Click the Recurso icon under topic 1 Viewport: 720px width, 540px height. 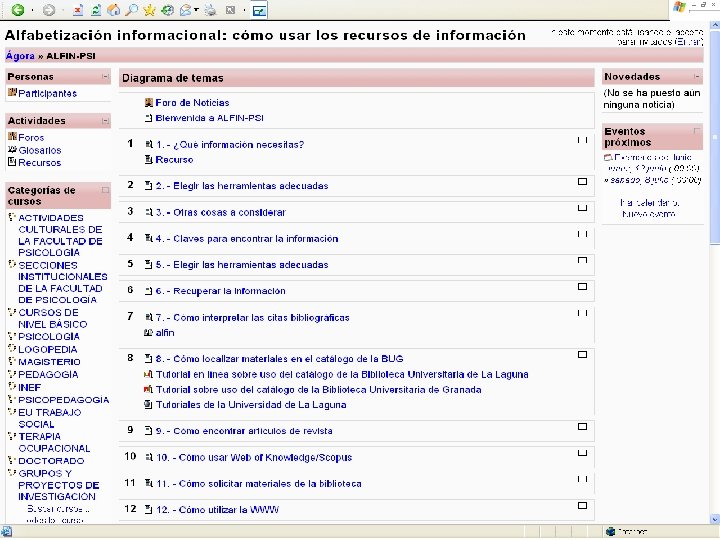point(149,159)
